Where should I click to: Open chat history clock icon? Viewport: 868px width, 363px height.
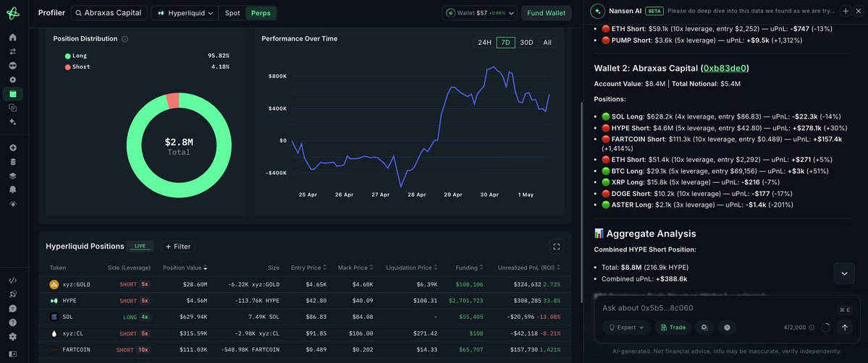(727, 328)
